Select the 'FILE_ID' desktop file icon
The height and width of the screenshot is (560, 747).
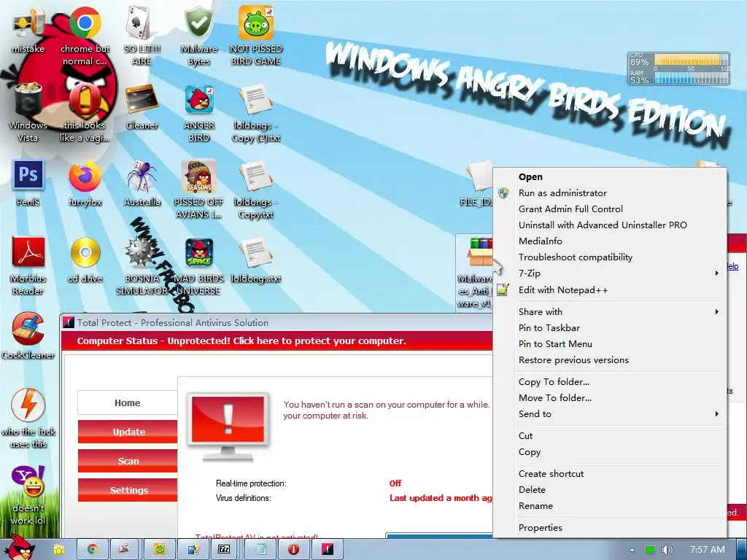[x=476, y=184]
